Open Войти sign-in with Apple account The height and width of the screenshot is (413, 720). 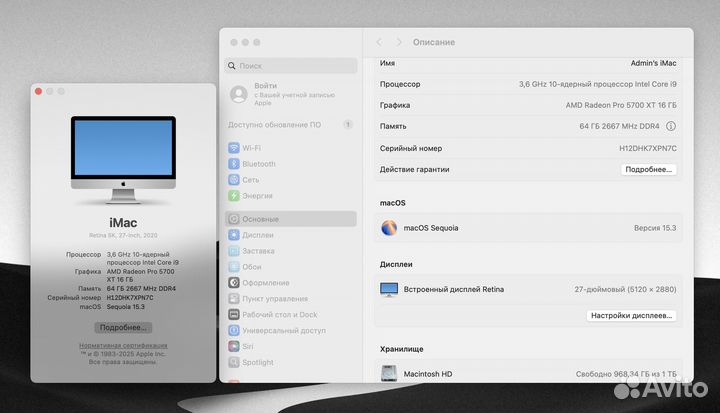point(291,94)
